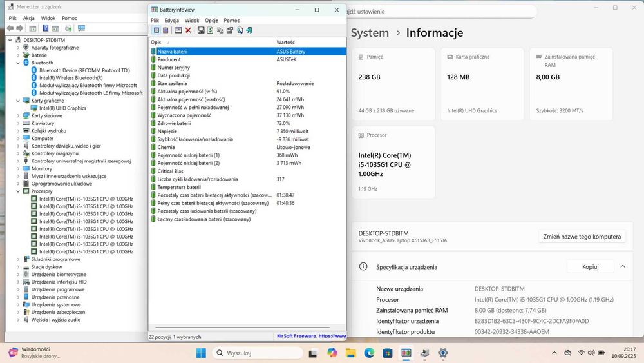Viewport: 644px width, 363px height.
Task: Collapse Procesory tree node
Action: click(x=18, y=191)
